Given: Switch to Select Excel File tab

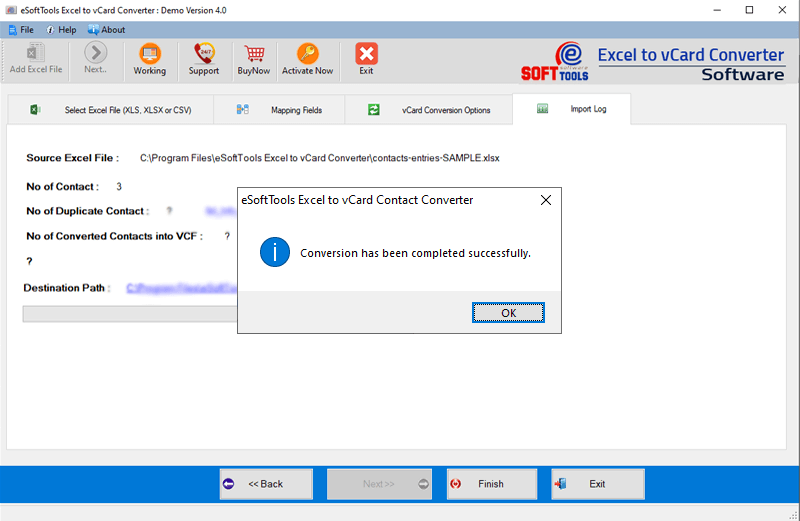Looking at the screenshot, I should pos(111,110).
